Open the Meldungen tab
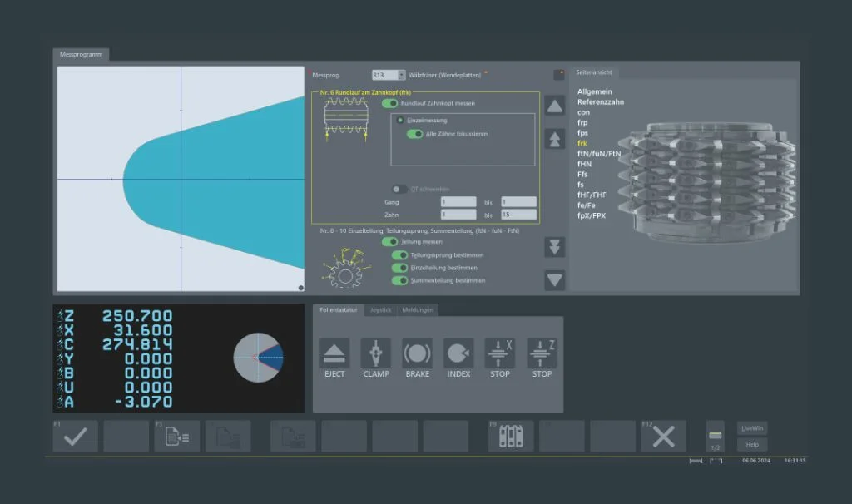Image resolution: width=852 pixels, height=504 pixels. point(417,310)
